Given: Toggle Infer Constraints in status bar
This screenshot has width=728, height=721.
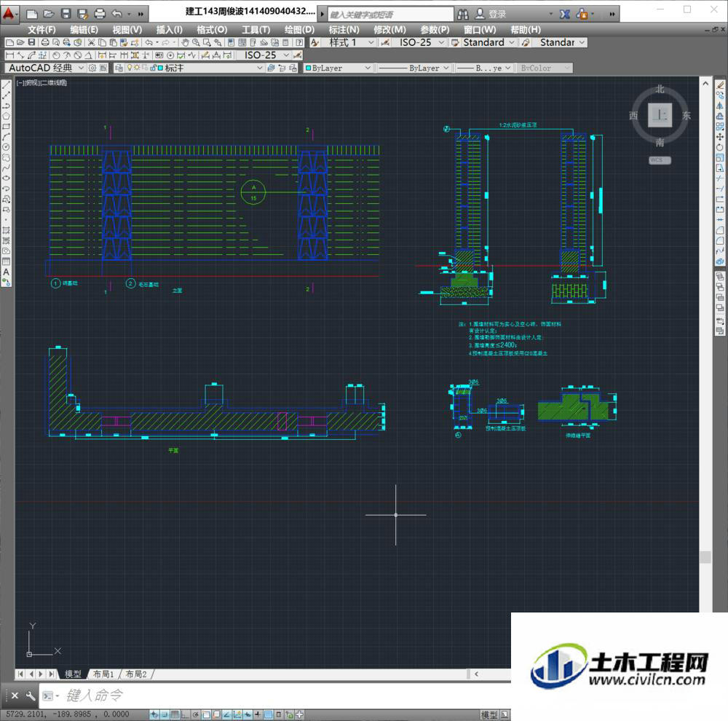Looking at the screenshot, I should (154, 714).
